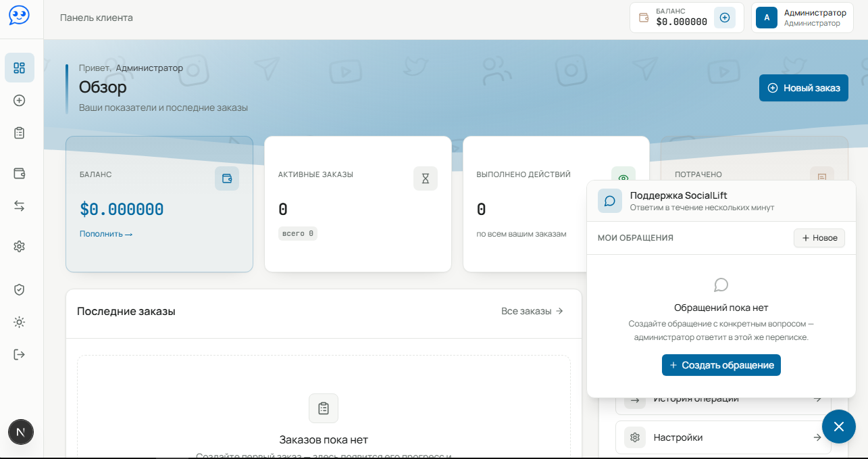Toggle light/dark theme sun icon
The image size is (868, 459).
coord(20,322)
